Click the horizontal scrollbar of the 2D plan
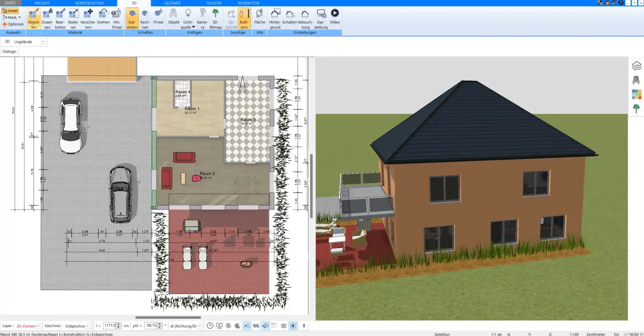Screen dimensions: 644x336 point(168,317)
